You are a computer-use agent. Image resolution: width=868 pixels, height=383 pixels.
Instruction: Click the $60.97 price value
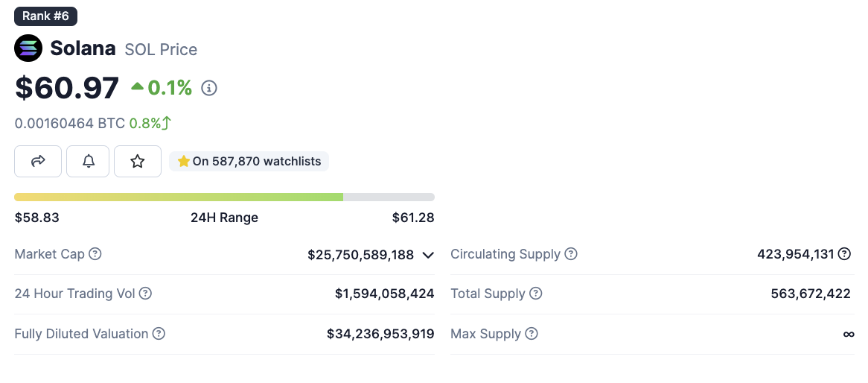click(67, 88)
